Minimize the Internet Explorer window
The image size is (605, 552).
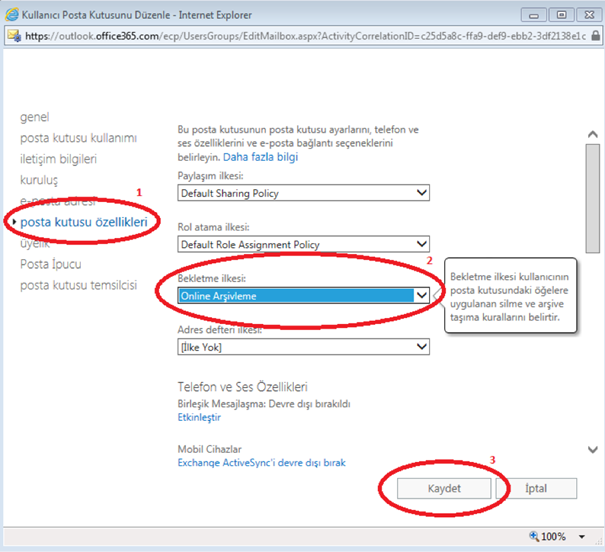(534, 15)
